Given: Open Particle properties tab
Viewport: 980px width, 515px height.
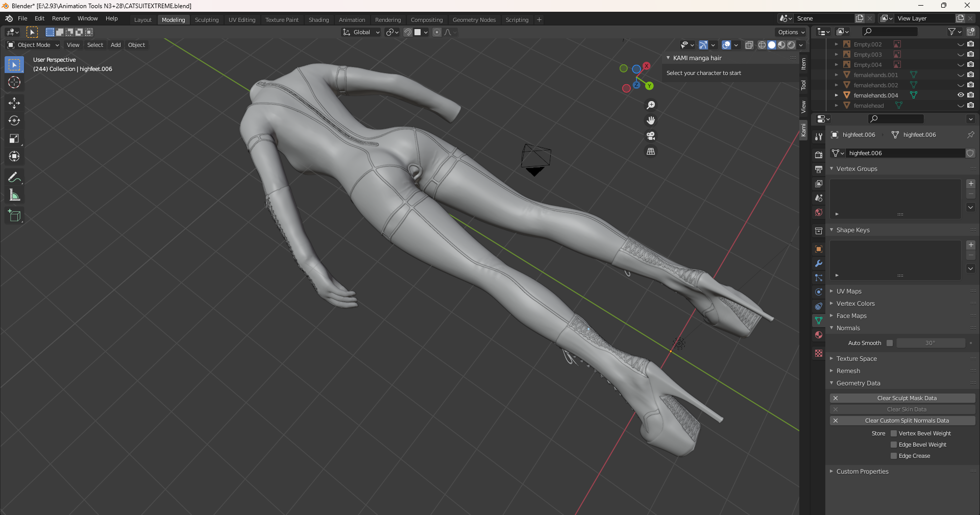Looking at the screenshot, I should click(x=819, y=278).
